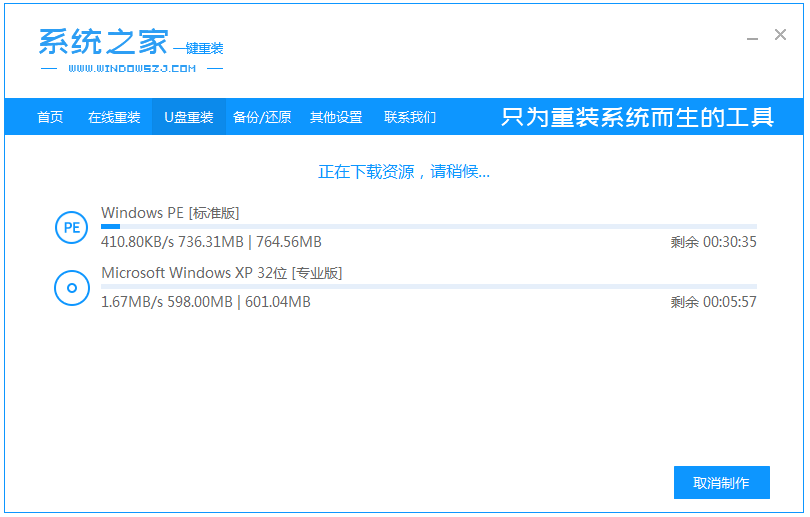This screenshot has width=810, height=517.
Task: Click the Windows PE circular icon
Action: [x=71, y=228]
